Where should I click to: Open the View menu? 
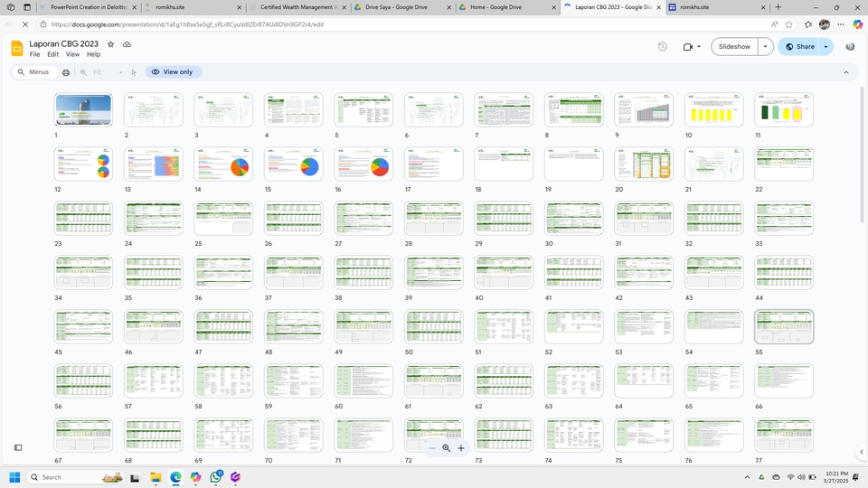tap(72, 54)
